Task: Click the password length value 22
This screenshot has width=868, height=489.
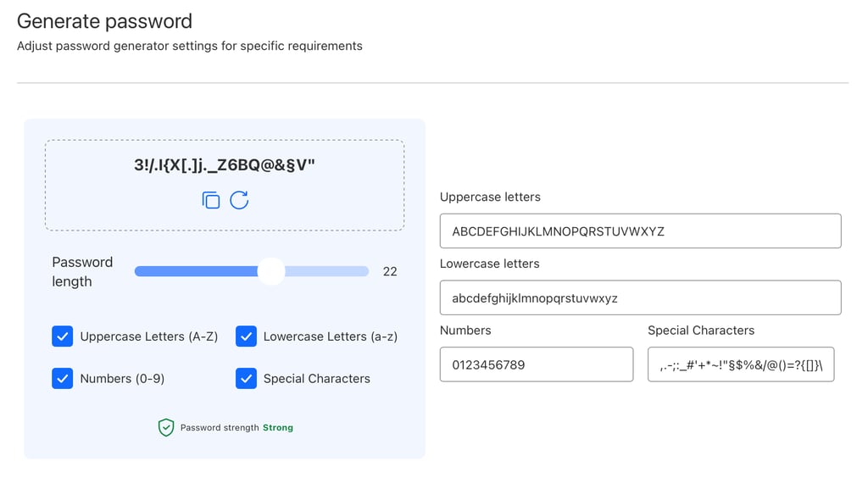Action: click(390, 271)
